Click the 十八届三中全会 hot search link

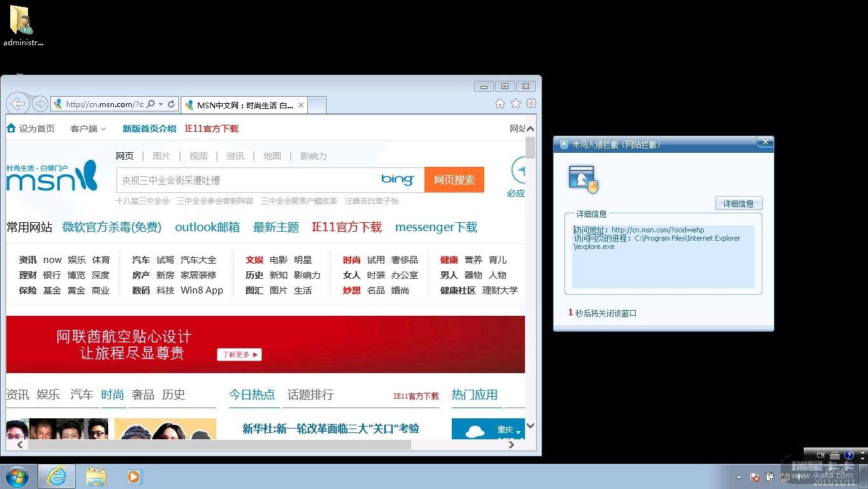(x=143, y=201)
